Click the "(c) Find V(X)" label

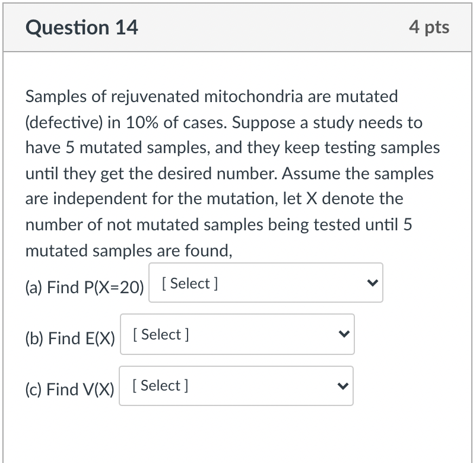[69, 389]
